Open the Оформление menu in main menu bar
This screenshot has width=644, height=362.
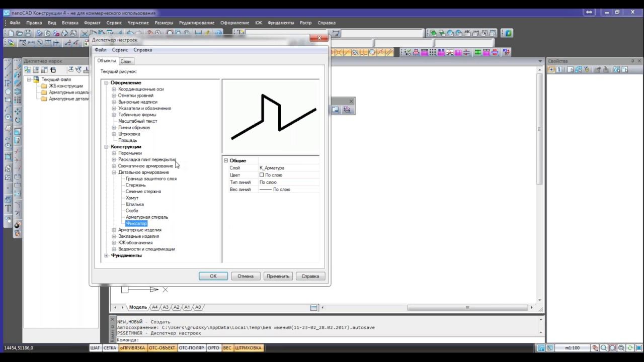pyautogui.click(x=234, y=23)
